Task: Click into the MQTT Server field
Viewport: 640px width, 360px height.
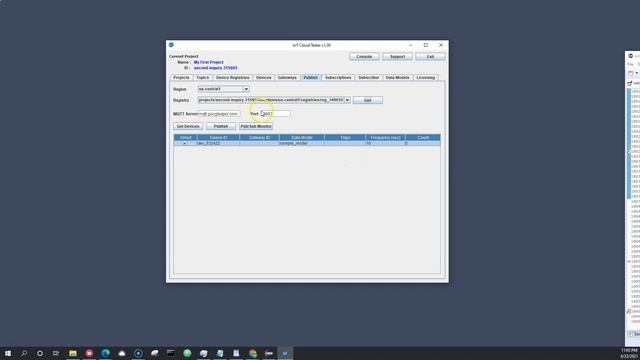Action: (219, 114)
